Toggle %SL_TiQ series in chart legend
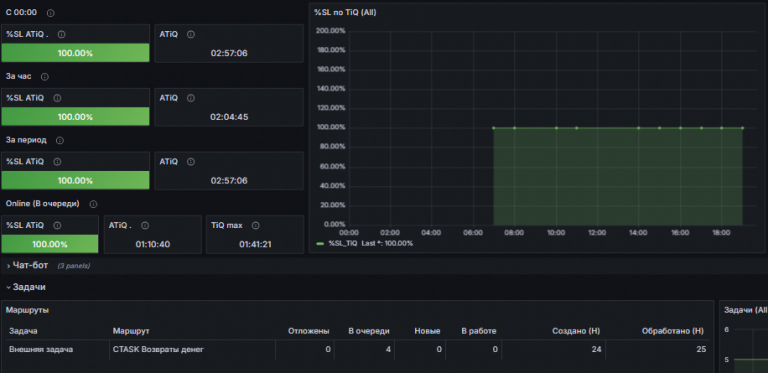 343,243
